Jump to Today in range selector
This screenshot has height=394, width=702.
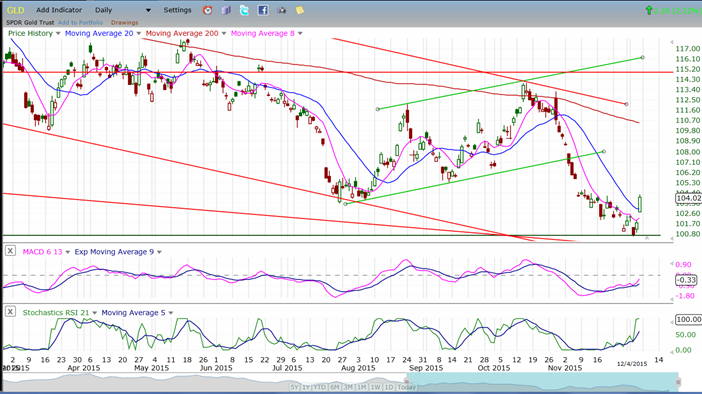coord(407,387)
